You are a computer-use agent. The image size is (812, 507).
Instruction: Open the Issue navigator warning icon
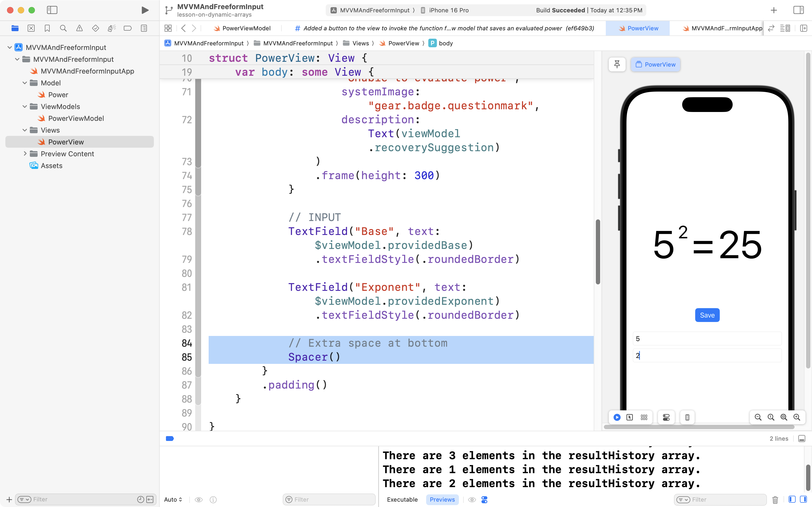(79, 28)
